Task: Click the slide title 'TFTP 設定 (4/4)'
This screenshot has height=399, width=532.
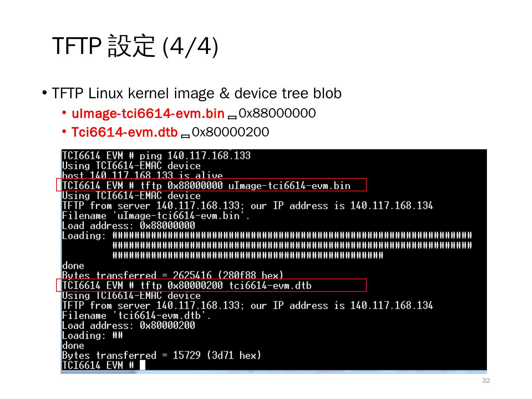Action: tap(135, 46)
